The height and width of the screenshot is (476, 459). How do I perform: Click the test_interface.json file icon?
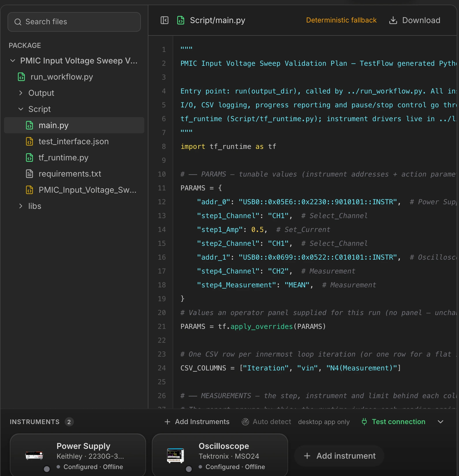click(x=29, y=141)
